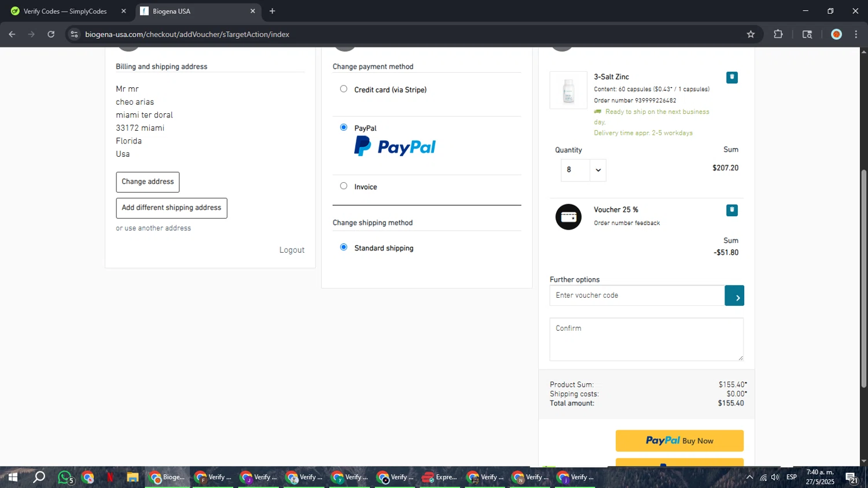Click the page's vertical scrollbar
The height and width of the screenshot is (488, 868).
863,279
